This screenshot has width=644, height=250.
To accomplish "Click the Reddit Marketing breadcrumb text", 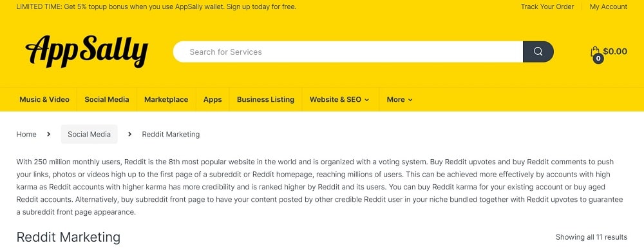I will pos(171,134).
